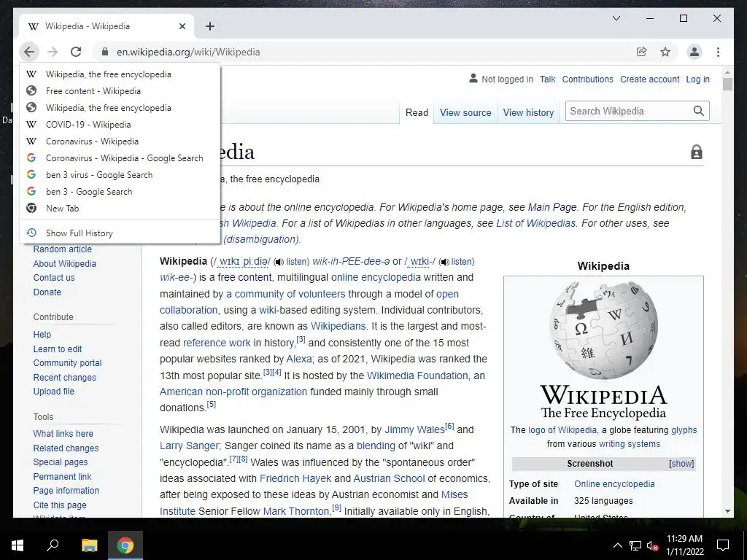The image size is (747, 560).
Task: Switch to the View source tab
Action: click(465, 113)
